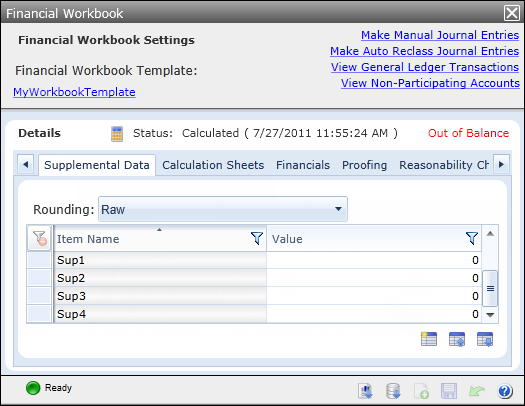
Task: Clear all filters using grid filter icon
Action: click(39, 238)
